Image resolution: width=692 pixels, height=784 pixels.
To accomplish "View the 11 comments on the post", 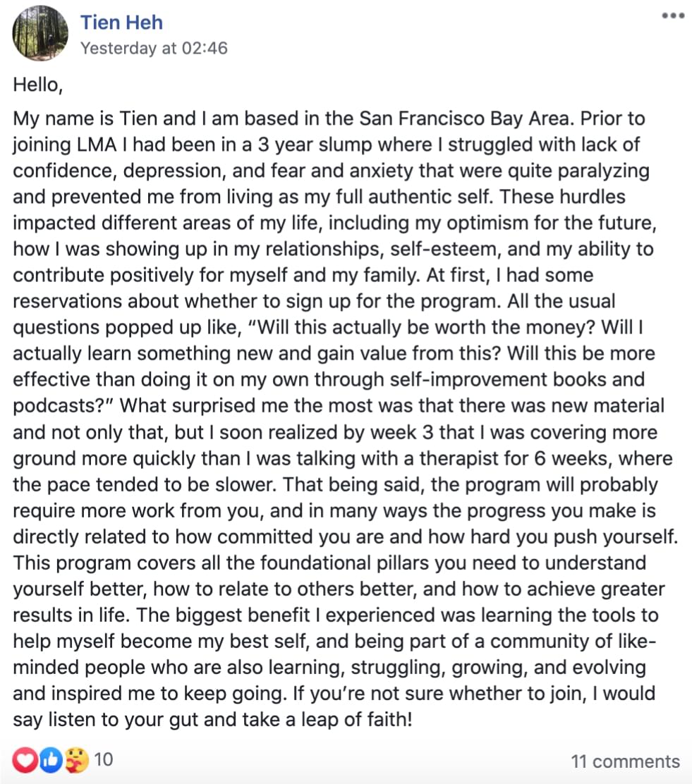I will (626, 761).
